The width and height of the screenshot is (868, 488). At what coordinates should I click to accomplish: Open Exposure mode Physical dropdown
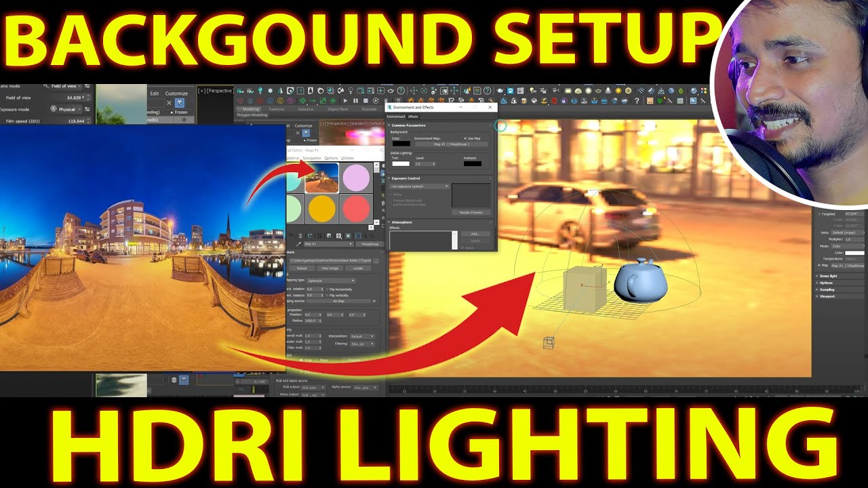pyautogui.click(x=66, y=109)
